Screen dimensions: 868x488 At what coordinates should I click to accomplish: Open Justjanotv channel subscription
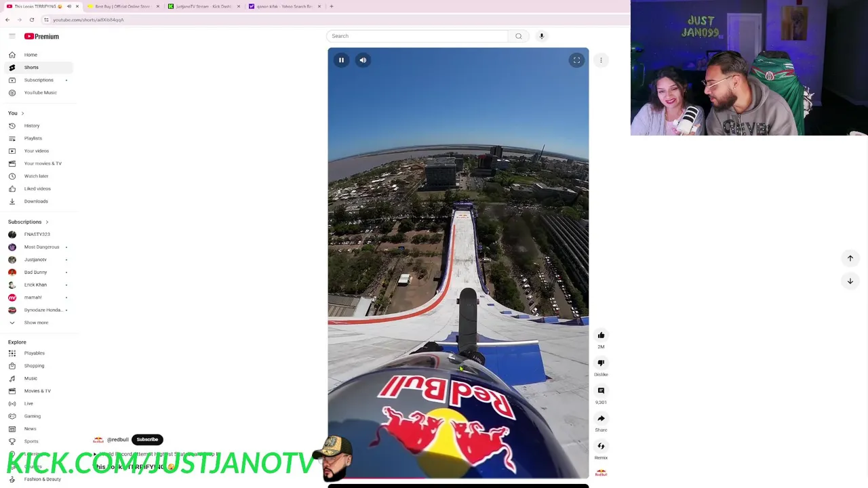click(37, 260)
